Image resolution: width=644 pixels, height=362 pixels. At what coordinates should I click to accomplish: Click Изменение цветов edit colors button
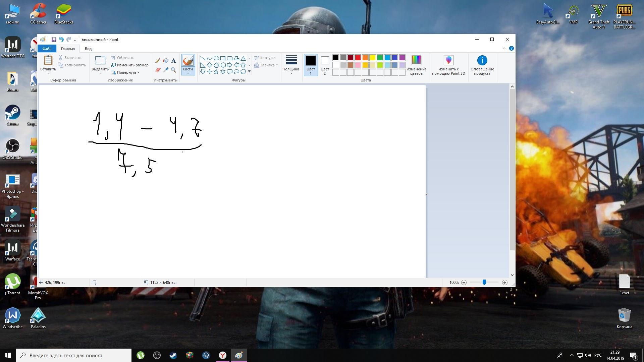416,65
